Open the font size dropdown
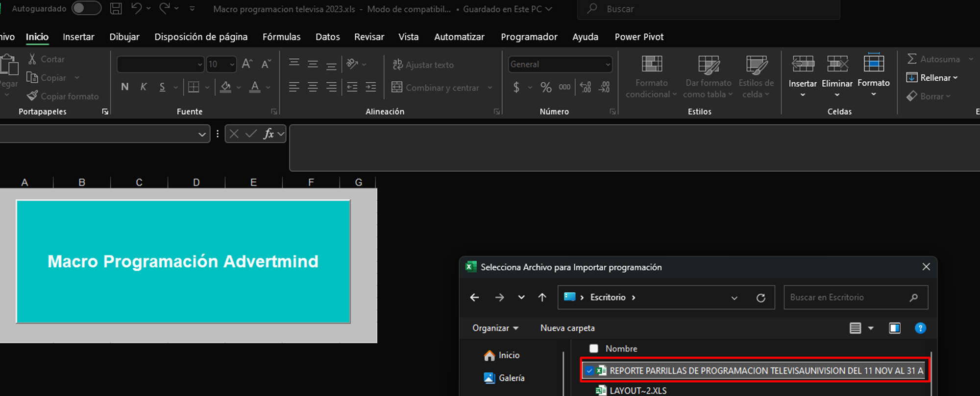The image size is (980, 396). coord(232,64)
